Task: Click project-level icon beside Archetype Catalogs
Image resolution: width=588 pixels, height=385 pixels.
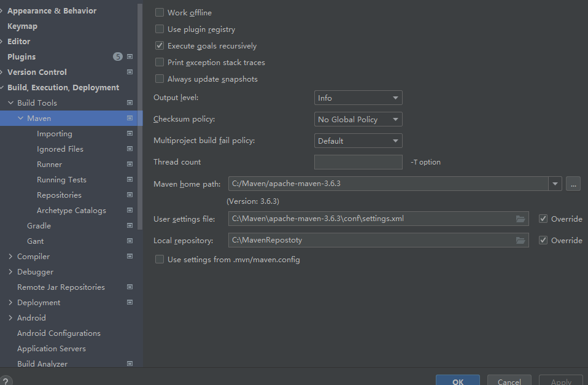Action: [130, 211]
